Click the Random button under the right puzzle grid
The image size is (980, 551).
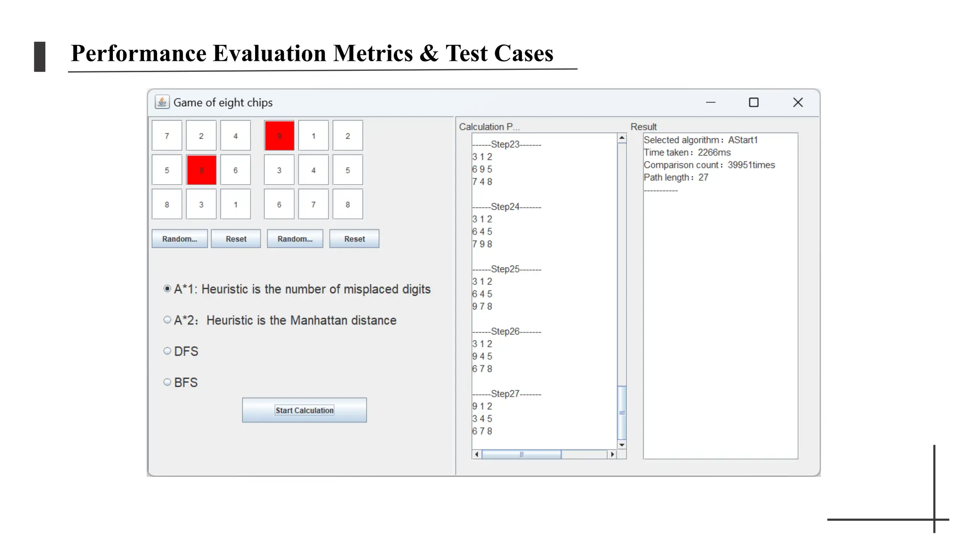(x=295, y=239)
